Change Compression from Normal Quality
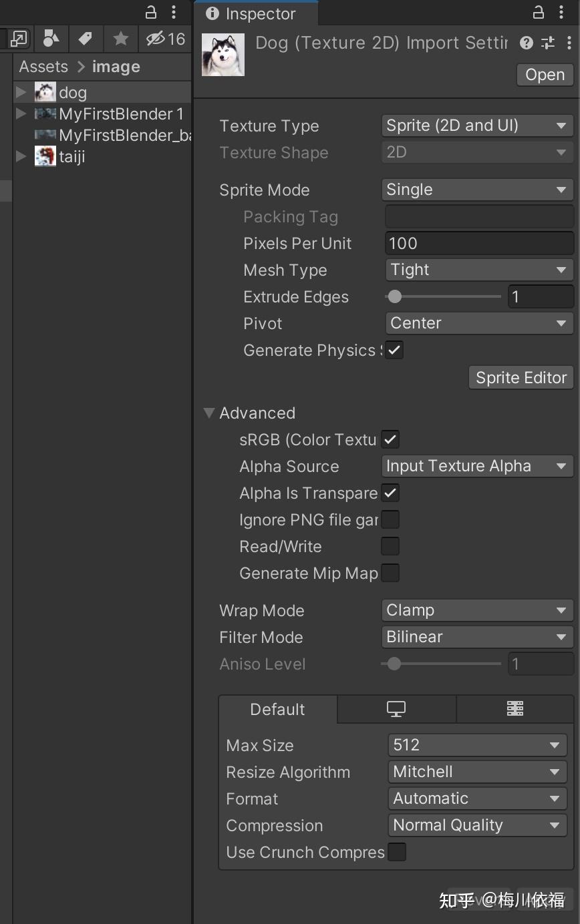Viewport: 580px width, 924px height. point(476,825)
